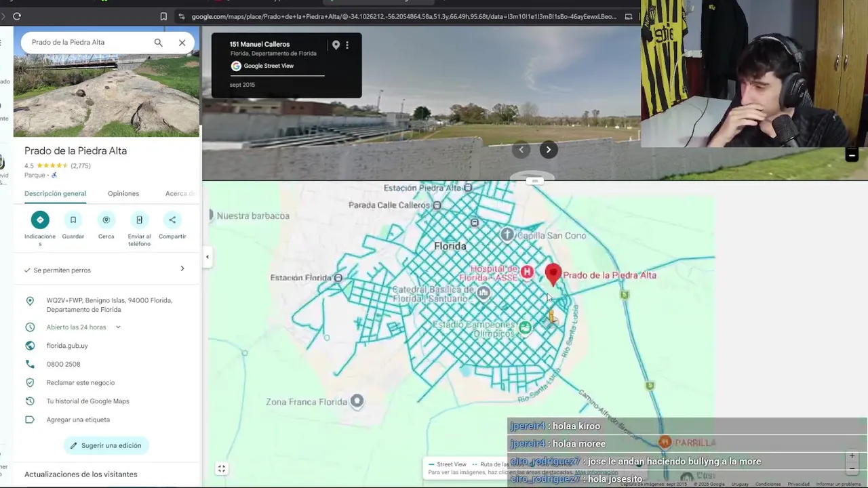Click the location pin icon in Street View card

point(336,45)
